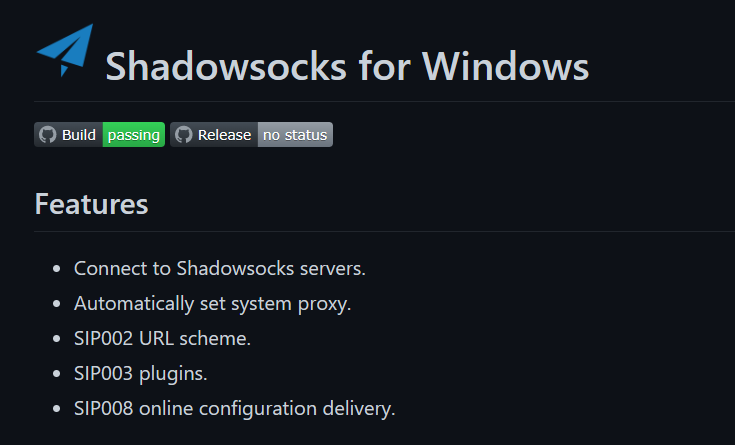Screen dimensions: 735x445
Task: Click 'SIP008 online configuration delivery.' item
Action: point(234,408)
